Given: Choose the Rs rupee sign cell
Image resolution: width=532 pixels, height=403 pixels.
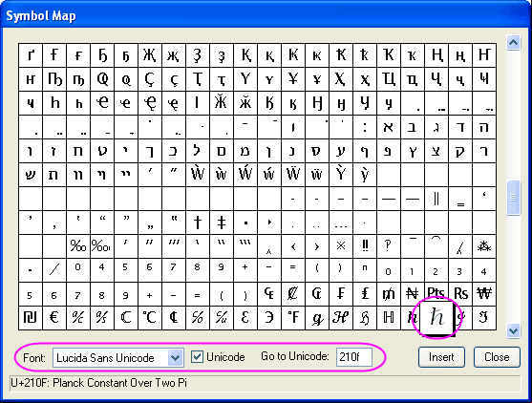Looking at the screenshot, I should [460, 294].
